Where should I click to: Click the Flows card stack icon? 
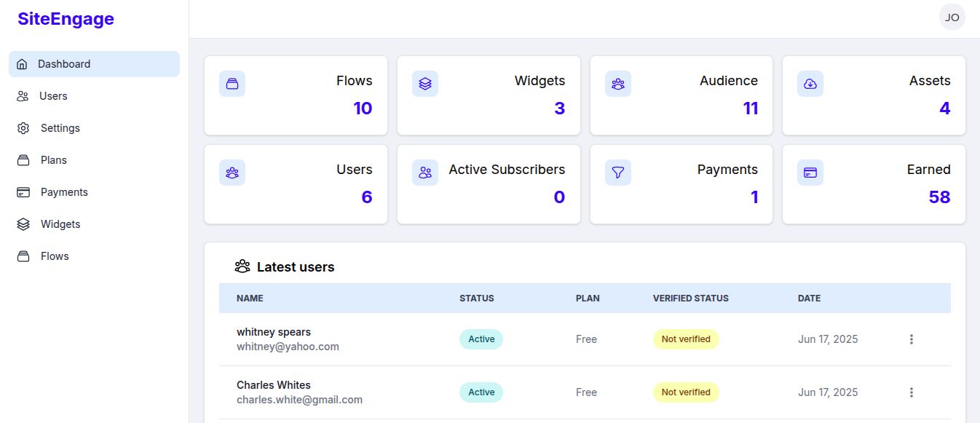(232, 84)
